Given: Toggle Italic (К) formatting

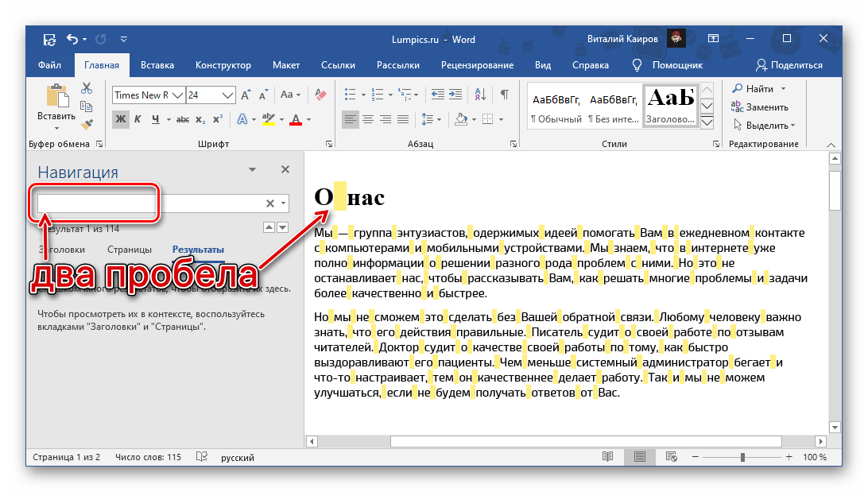Looking at the screenshot, I should point(138,119).
